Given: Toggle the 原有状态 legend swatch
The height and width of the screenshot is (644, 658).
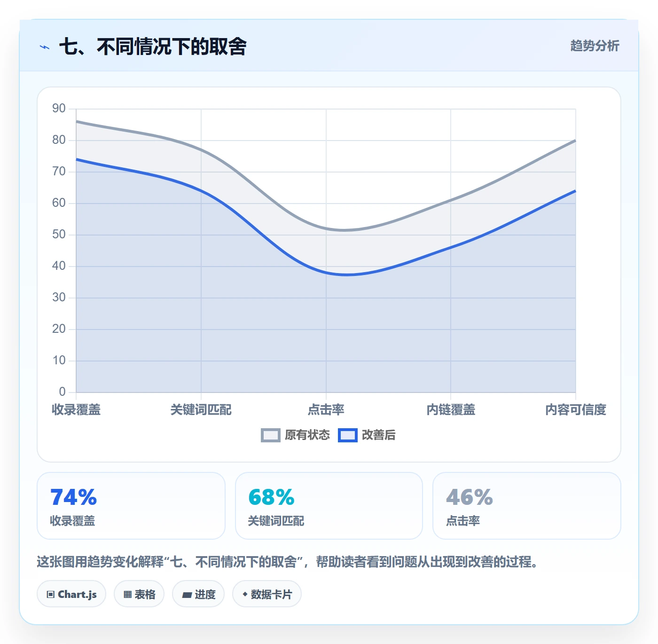Looking at the screenshot, I should pyautogui.click(x=271, y=435).
